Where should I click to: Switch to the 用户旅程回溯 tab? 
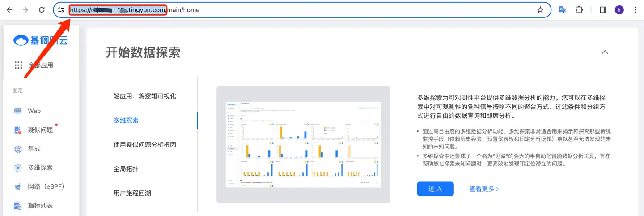[132, 193]
